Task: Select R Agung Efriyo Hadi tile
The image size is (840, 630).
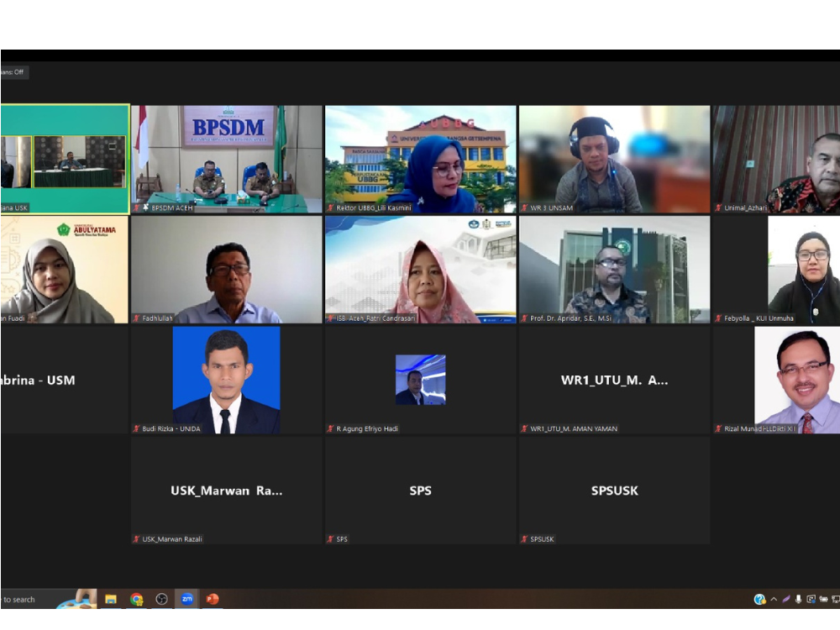Action: tap(421, 381)
